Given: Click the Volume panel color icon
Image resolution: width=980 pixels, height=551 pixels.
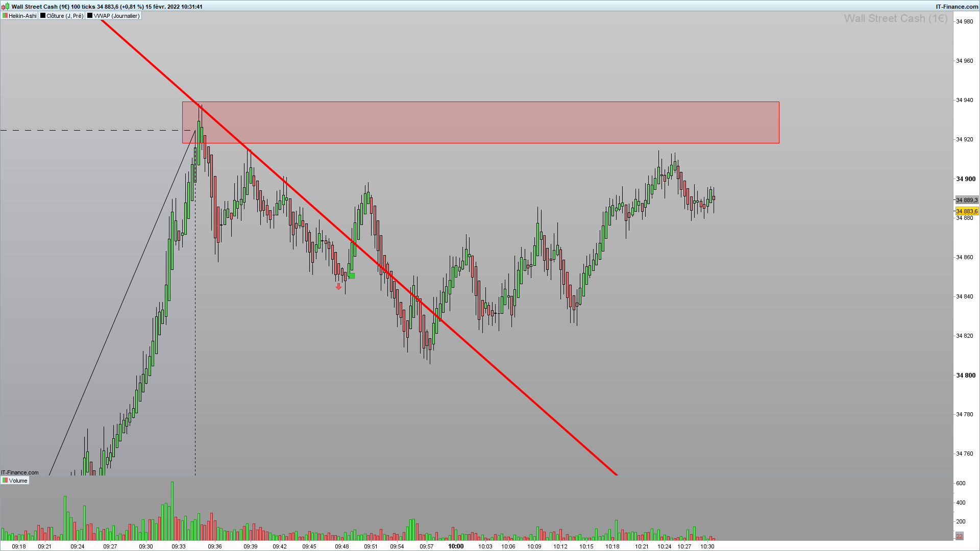Looking at the screenshot, I should tap(5, 481).
